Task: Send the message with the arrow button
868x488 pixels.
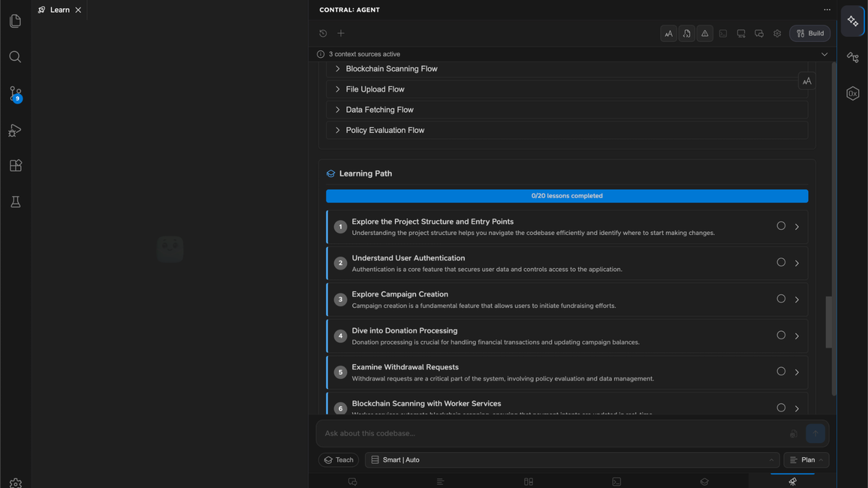Action: point(815,433)
